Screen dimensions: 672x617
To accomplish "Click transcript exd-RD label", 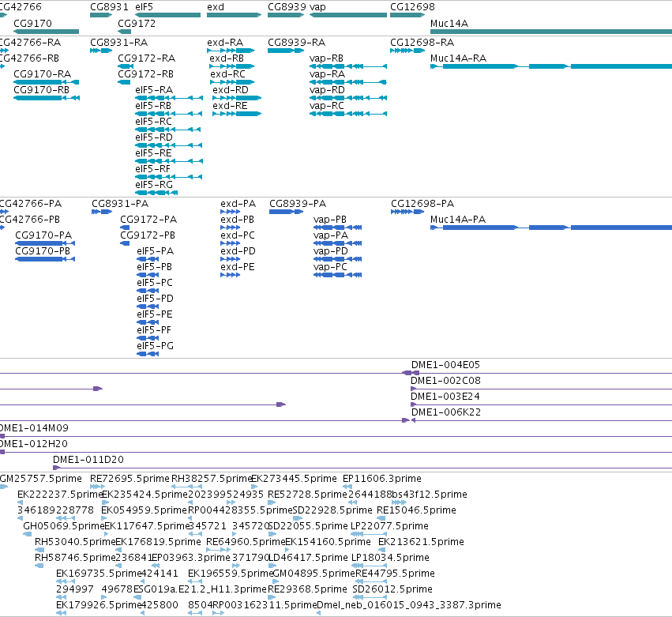I will (x=231, y=90).
